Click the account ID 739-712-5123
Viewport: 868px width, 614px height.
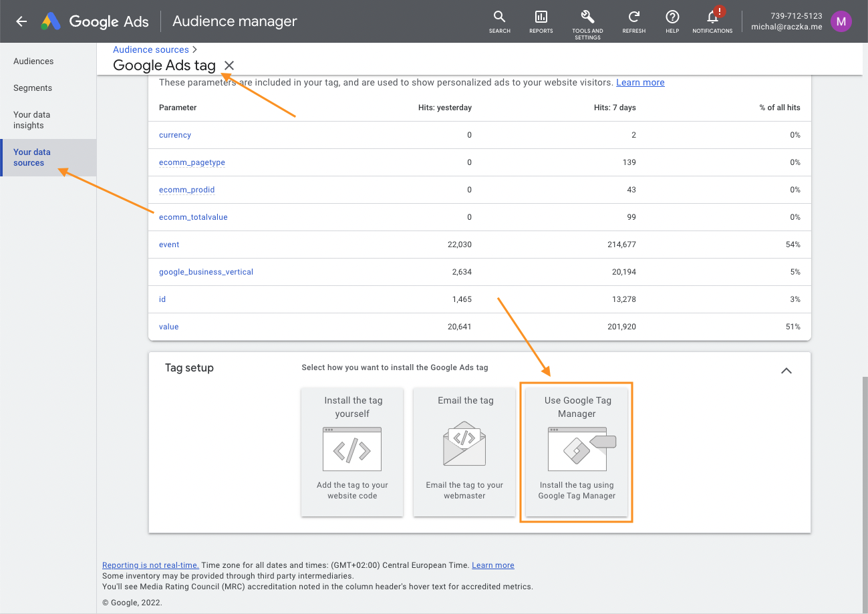[x=797, y=16]
